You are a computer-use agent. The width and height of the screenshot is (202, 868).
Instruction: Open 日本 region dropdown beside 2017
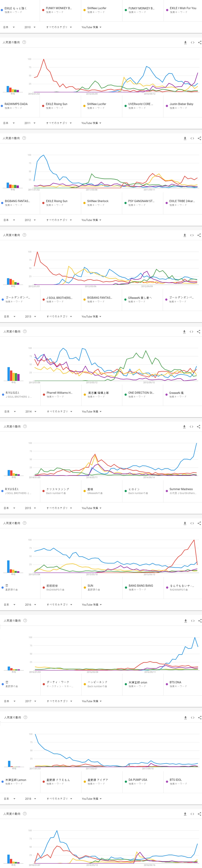coord(9,701)
